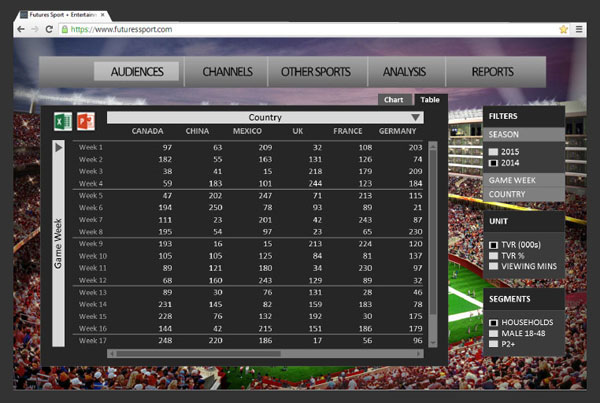The width and height of the screenshot is (600, 403).
Task: Click the browser back arrow
Action: coord(19,30)
